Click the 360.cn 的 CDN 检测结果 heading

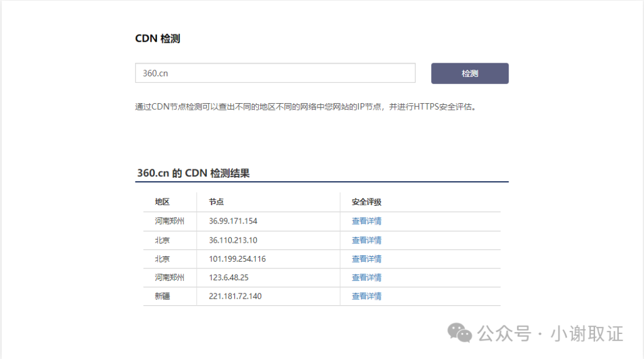(x=193, y=173)
